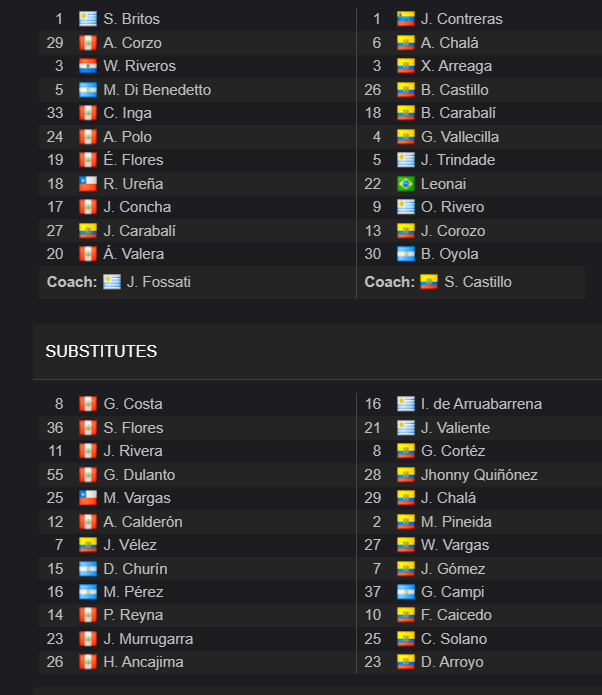
Task: Open Jhonny Quiñónez player page
Action: point(479,475)
